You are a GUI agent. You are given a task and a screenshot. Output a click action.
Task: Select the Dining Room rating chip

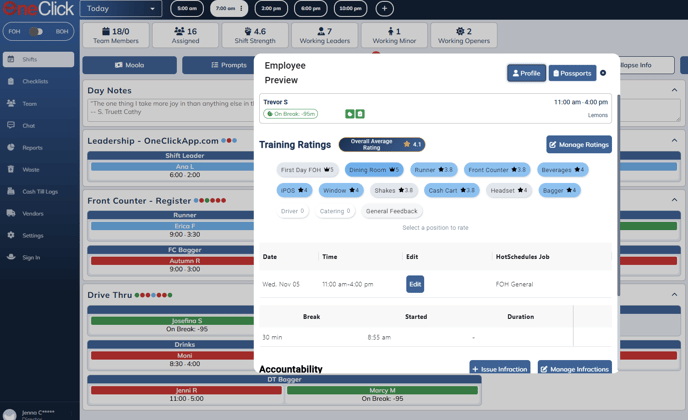coord(374,170)
